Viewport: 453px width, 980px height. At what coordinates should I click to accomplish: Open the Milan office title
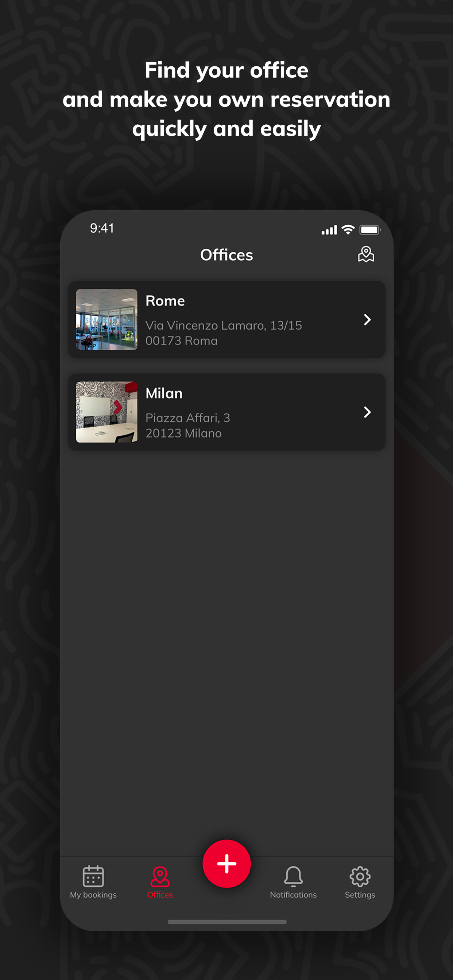point(164,393)
